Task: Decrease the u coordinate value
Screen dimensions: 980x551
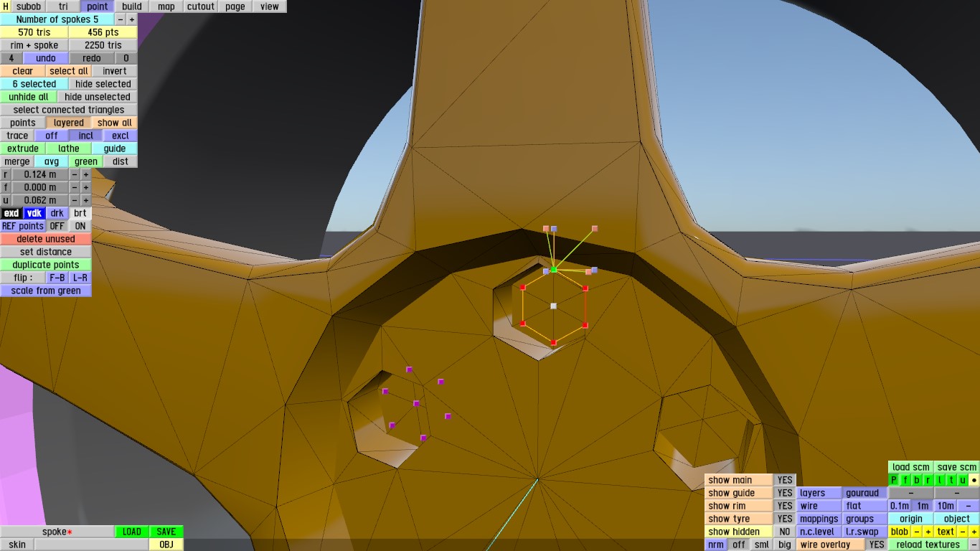Action: pyautogui.click(x=75, y=200)
